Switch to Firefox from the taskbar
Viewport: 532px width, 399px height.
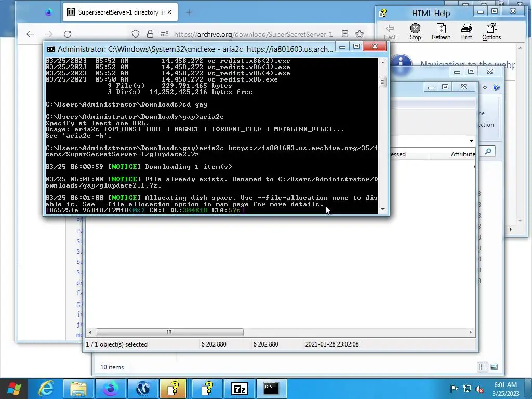(111, 389)
